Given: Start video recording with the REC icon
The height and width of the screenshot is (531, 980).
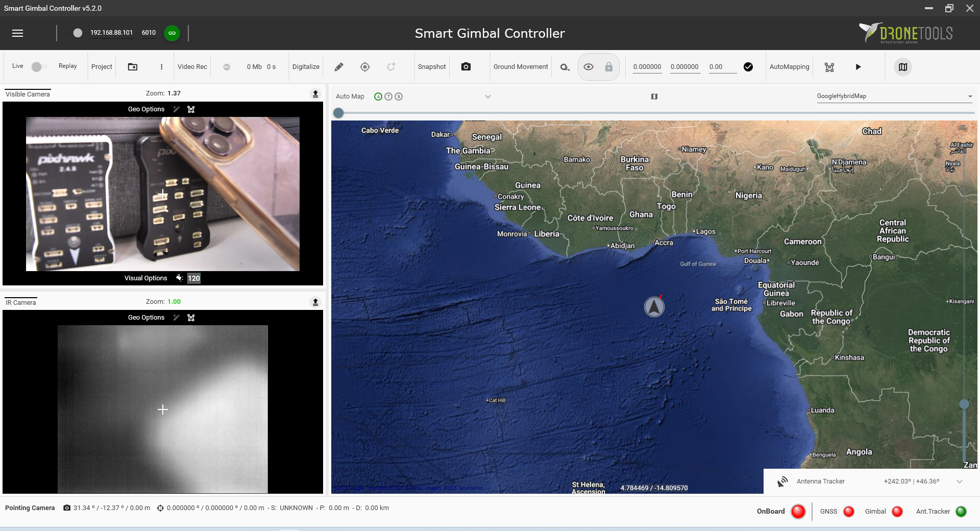Looking at the screenshot, I should click(x=226, y=66).
